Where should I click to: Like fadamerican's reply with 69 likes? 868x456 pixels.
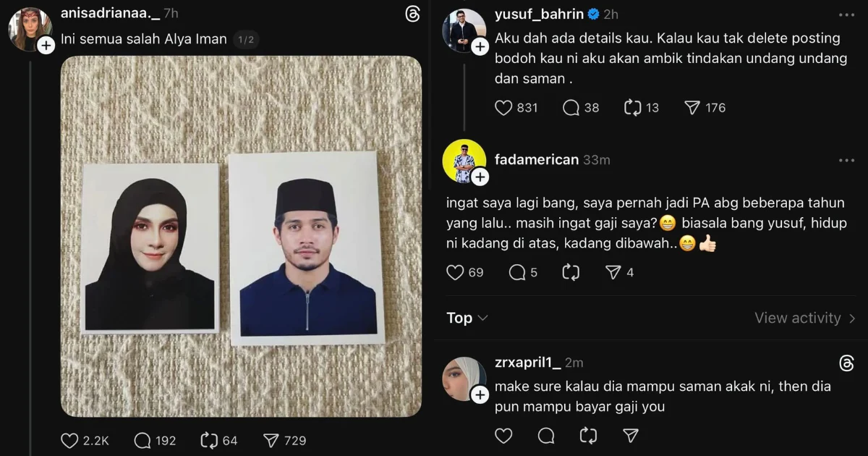tap(455, 273)
